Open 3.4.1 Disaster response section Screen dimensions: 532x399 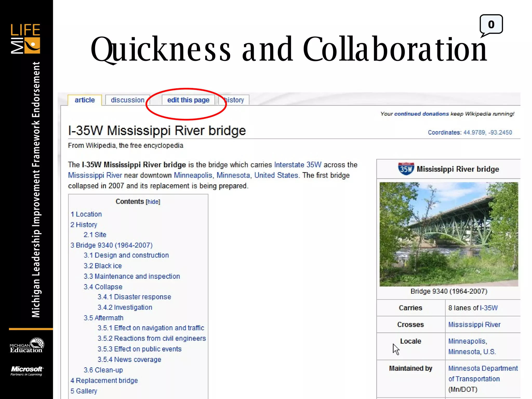[x=134, y=297]
